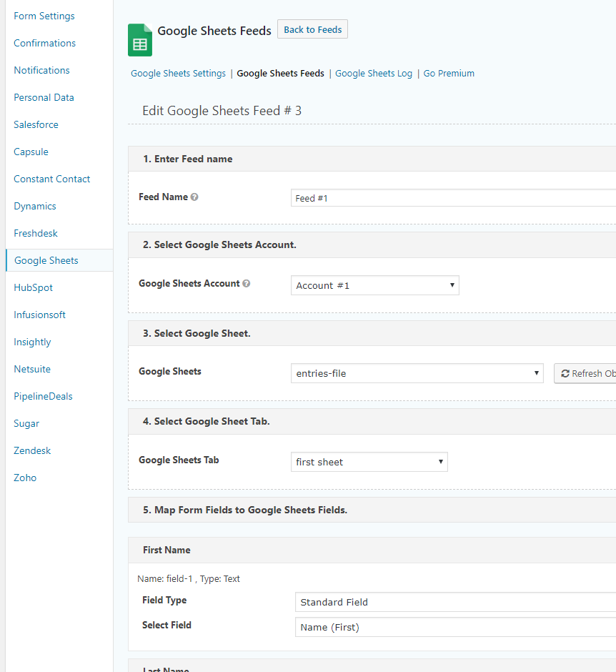This screenshot has width=616, height=672.
Task: Go to Infusionsoft settings
Action: click(x=39, y=315)
